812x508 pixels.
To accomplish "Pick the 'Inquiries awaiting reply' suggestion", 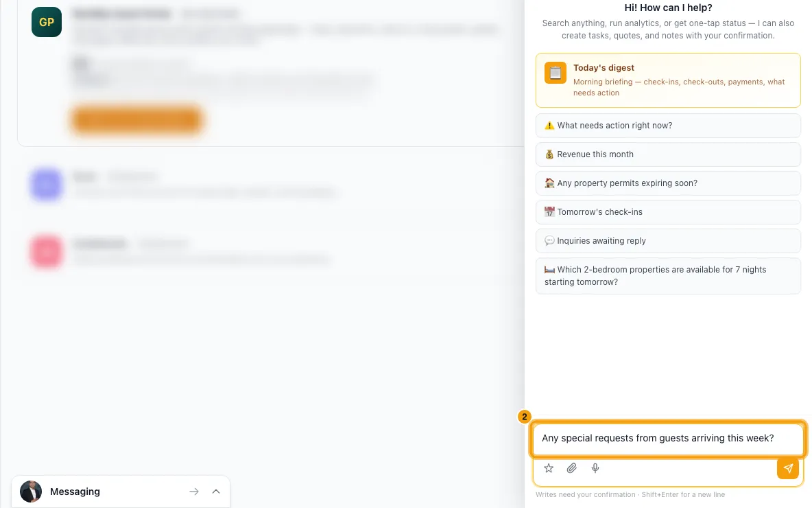I will click(x=668, y=241).
